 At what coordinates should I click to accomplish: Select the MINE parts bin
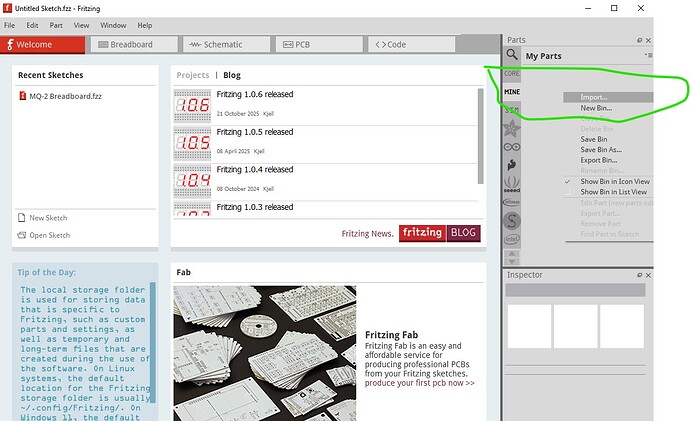click(512, 92)
